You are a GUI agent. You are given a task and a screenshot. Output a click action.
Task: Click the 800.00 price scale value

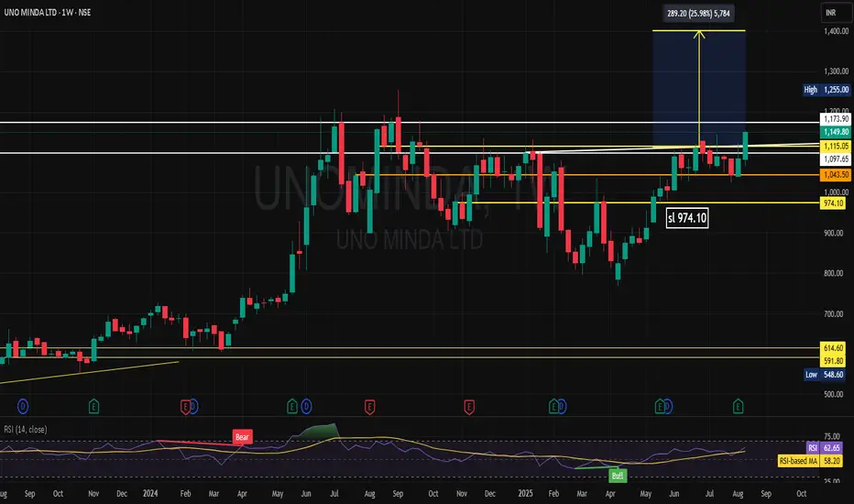point(833,273)
